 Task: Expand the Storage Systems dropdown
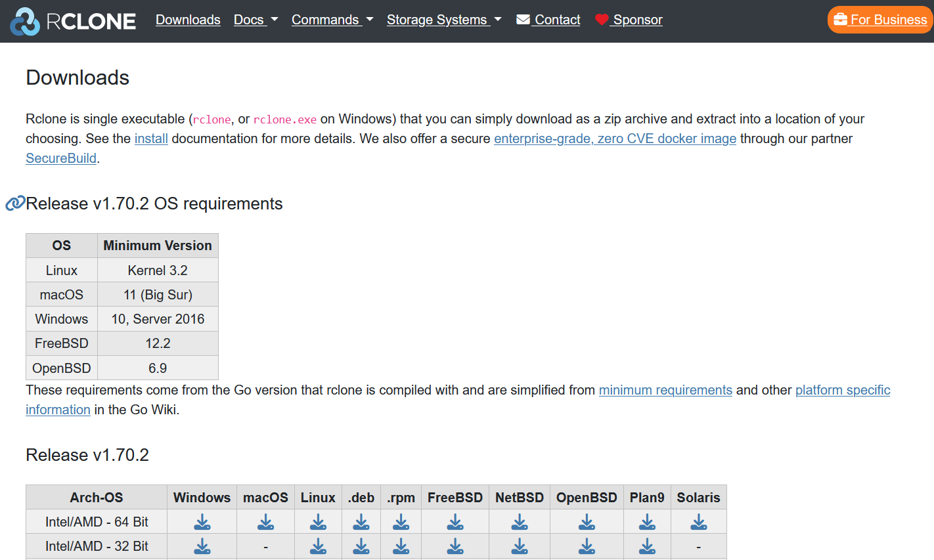pos(444,20)
